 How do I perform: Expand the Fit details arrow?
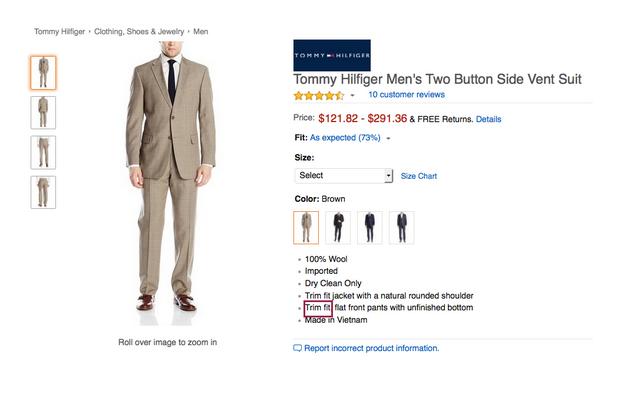pos(388,138)
